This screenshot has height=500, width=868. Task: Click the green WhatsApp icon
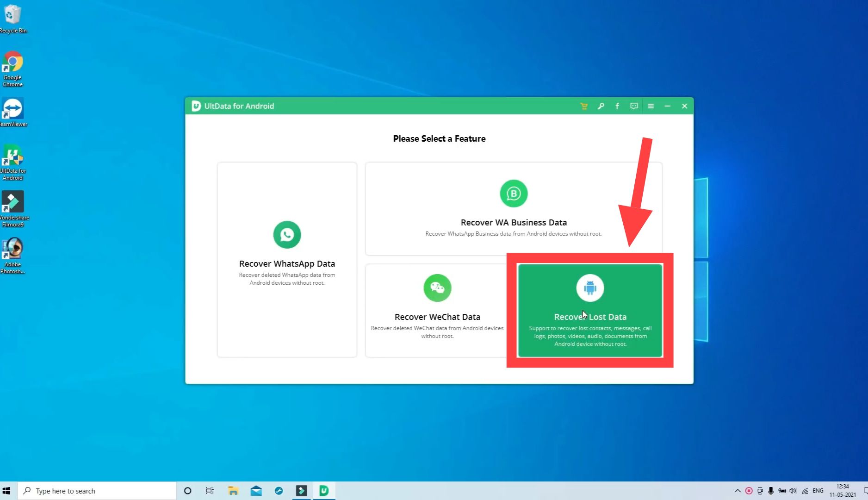(x=287, y=235)
